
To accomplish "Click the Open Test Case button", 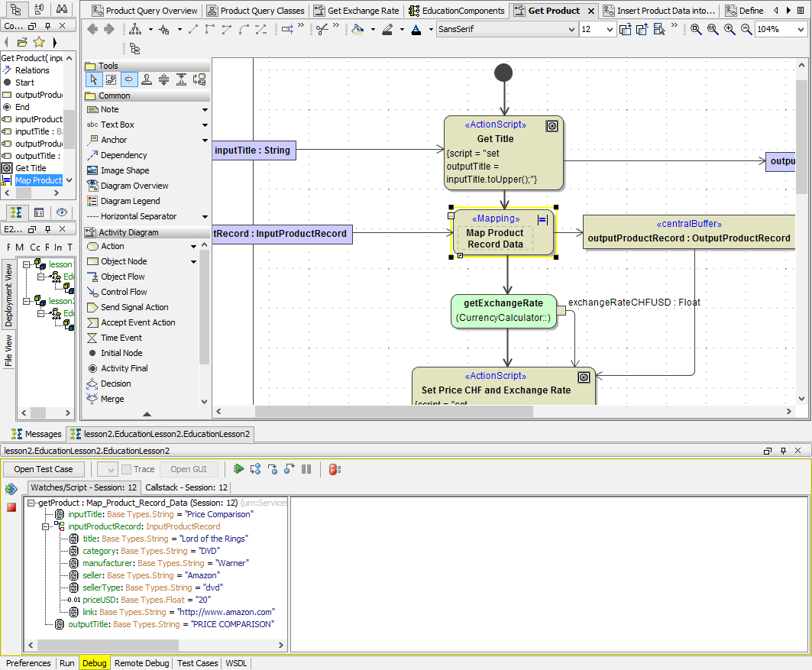I will tap(44, 469).
